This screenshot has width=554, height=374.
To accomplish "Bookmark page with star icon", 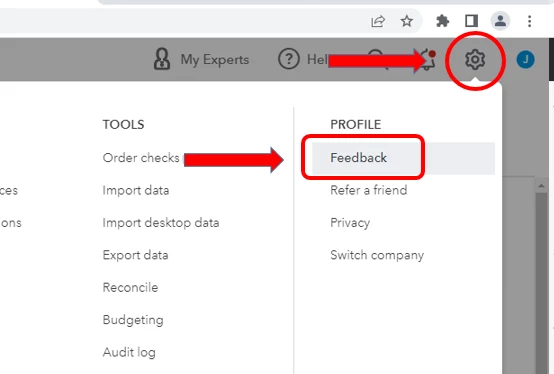I will [x=407, y=21].
